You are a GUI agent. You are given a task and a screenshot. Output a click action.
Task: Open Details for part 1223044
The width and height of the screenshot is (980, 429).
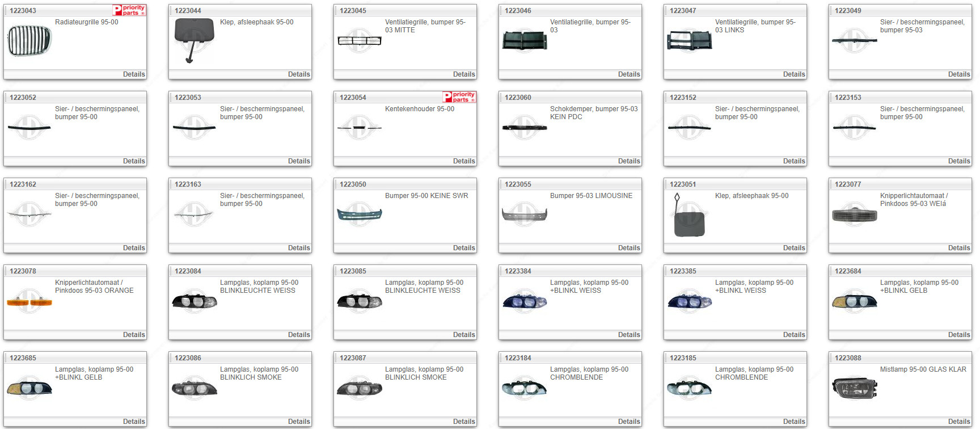[299, 74]
